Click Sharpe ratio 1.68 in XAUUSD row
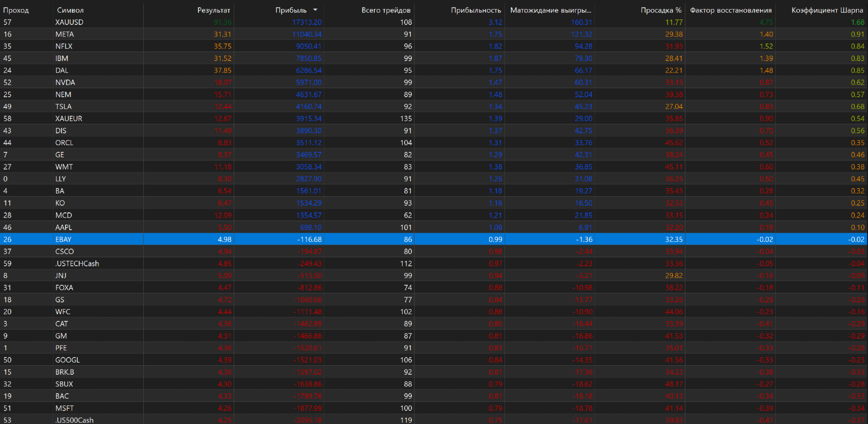 (x=858, y=22)
